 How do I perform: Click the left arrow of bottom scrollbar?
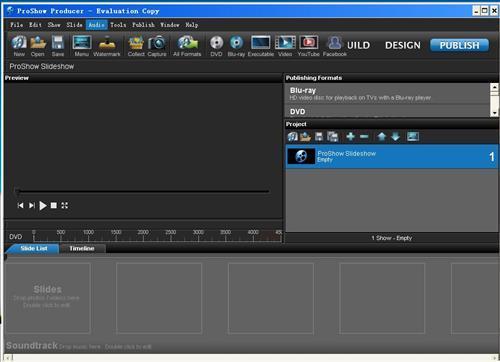pos(9,358)
